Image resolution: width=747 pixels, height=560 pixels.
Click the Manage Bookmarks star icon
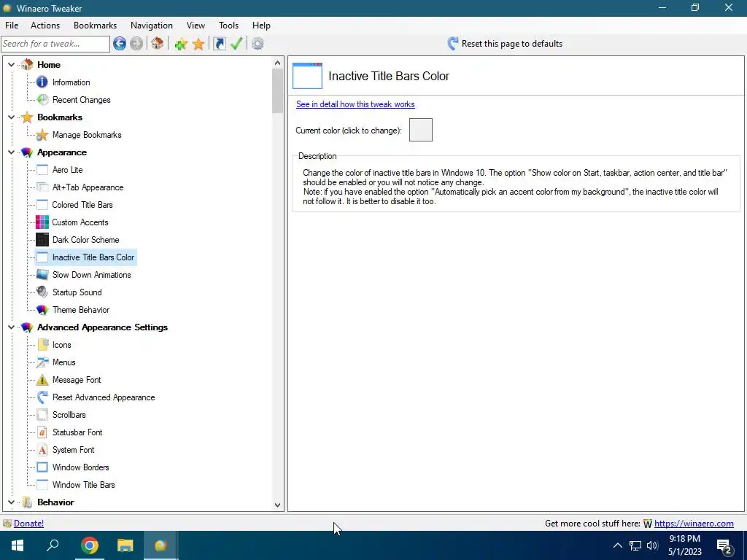pos(42,135)
